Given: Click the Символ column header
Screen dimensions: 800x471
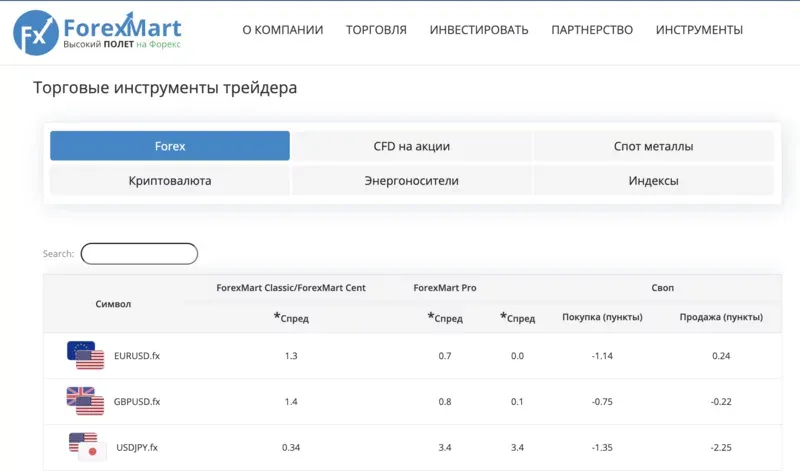Looking at the screenshot, I should [x=113, y=304].
